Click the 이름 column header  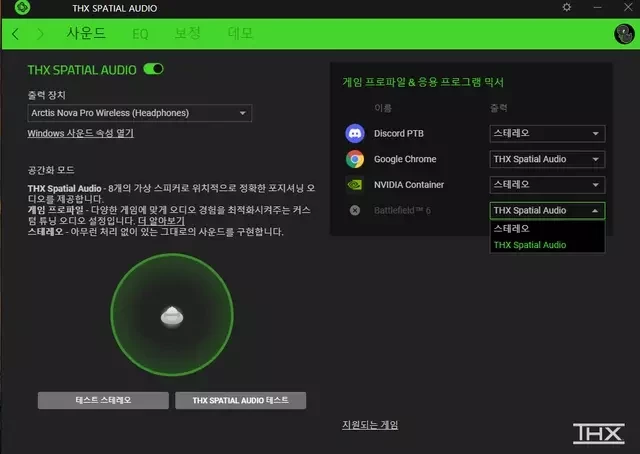[x=383, y=108]
